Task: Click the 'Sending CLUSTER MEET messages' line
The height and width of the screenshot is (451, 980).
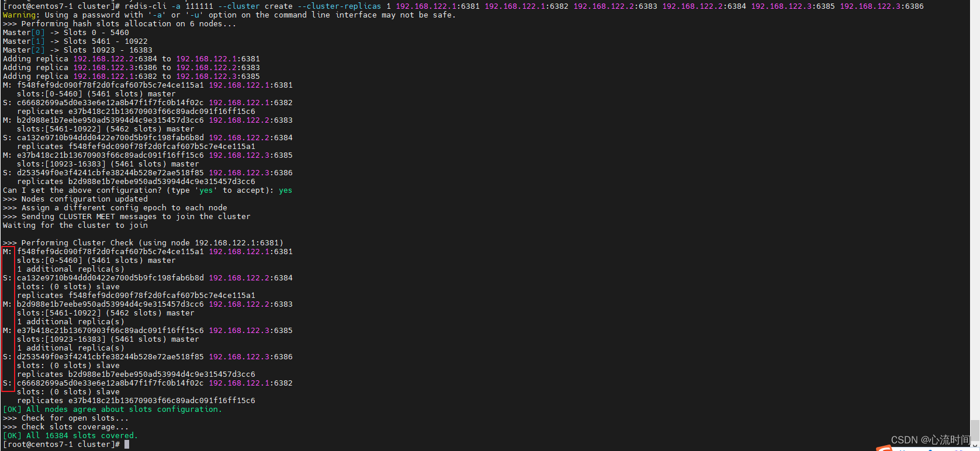Action: (127, 216)
